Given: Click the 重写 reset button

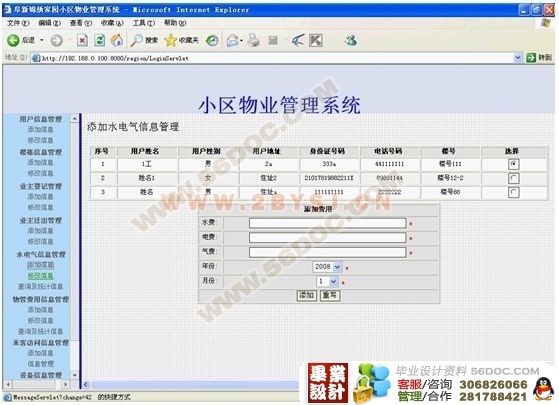Looking at the screenshot, I should pyautogui.click(x=330, y=295).
